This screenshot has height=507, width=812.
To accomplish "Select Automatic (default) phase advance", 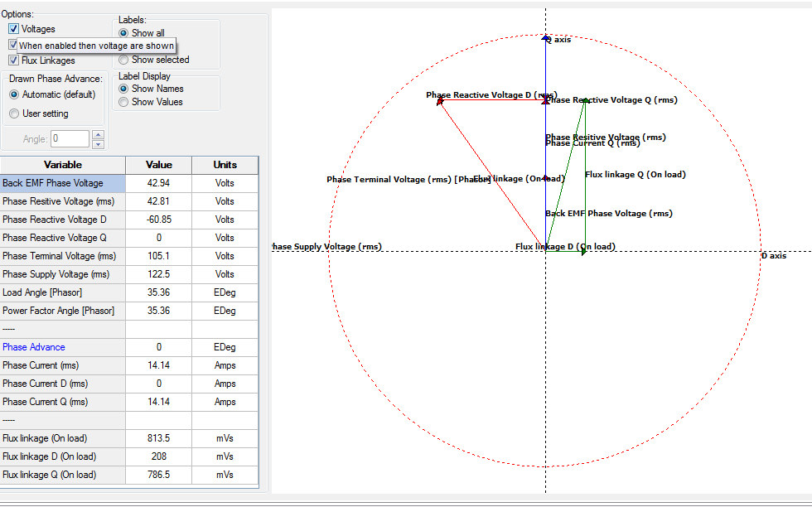I will pyautogui.click(x=14, y=94).
